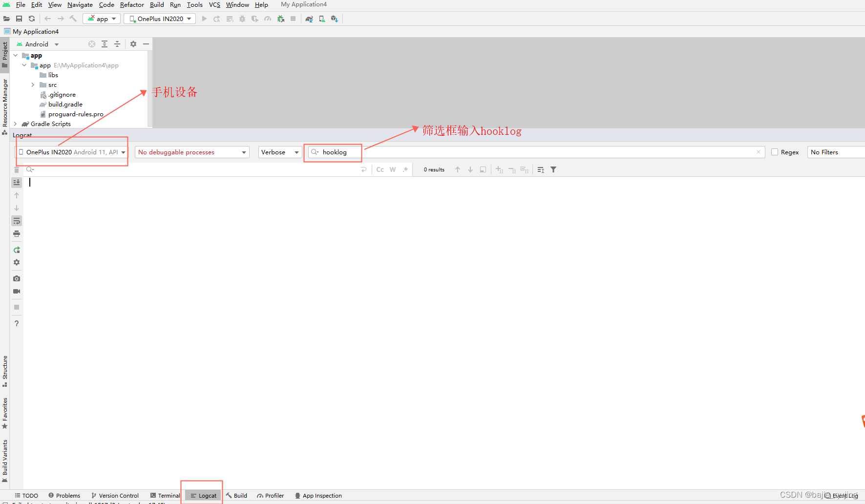Click the Make Project hammer icon

[x=73, y=19]
